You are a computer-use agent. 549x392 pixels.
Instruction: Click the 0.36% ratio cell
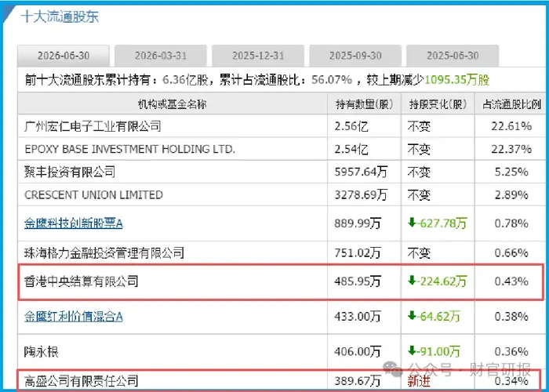pyautogui.click(x=511, y=351)
